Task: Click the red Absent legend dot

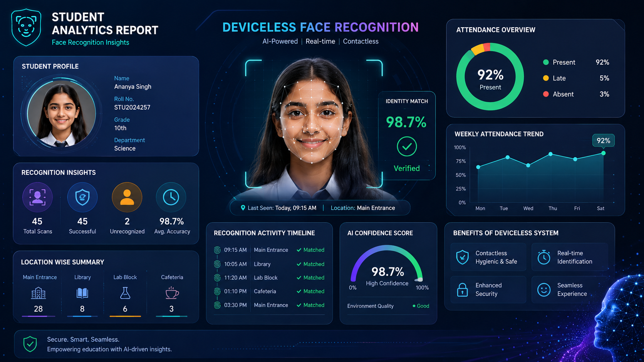Action: coord(546,94)
